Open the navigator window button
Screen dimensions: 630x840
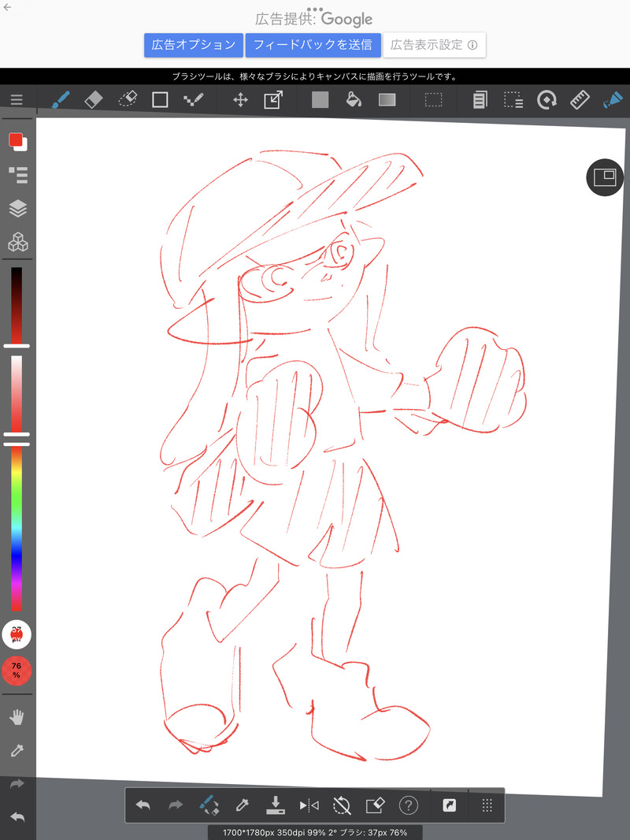[605, 177]
